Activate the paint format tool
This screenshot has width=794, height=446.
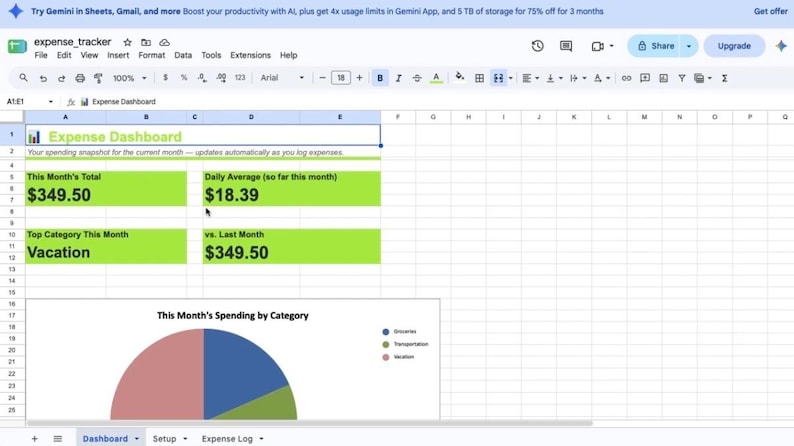tap(98, 78)
